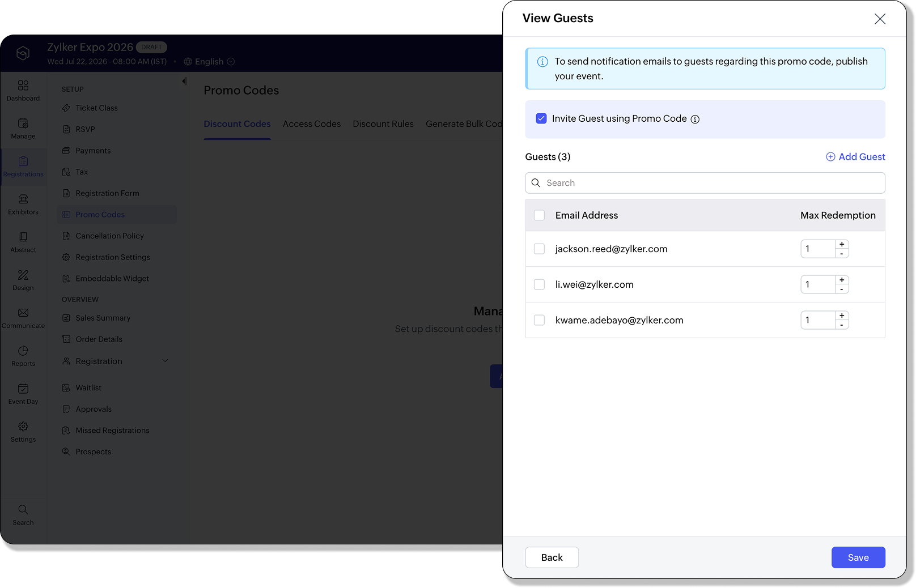Open the Dashboard icon in left rail
Image resolution: width=916 pixels, height=588 pixels.
click(x=23, y=86)
